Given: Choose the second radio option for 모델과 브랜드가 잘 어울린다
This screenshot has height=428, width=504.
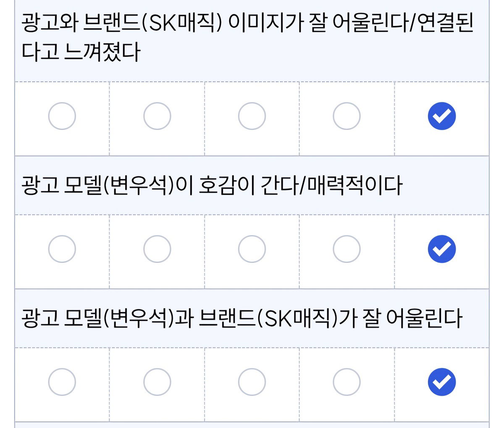Looking at the screenshot, I should 157,382.
